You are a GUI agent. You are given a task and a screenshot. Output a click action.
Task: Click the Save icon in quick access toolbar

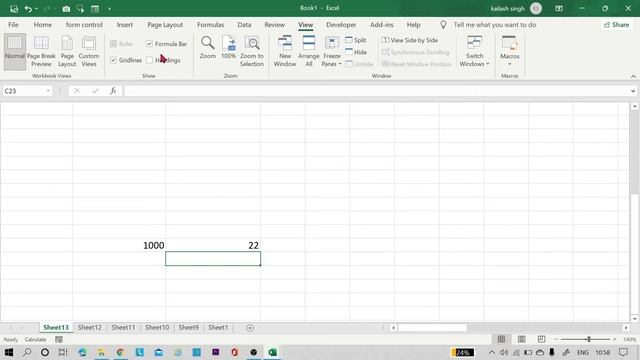(x=14, y=9)
